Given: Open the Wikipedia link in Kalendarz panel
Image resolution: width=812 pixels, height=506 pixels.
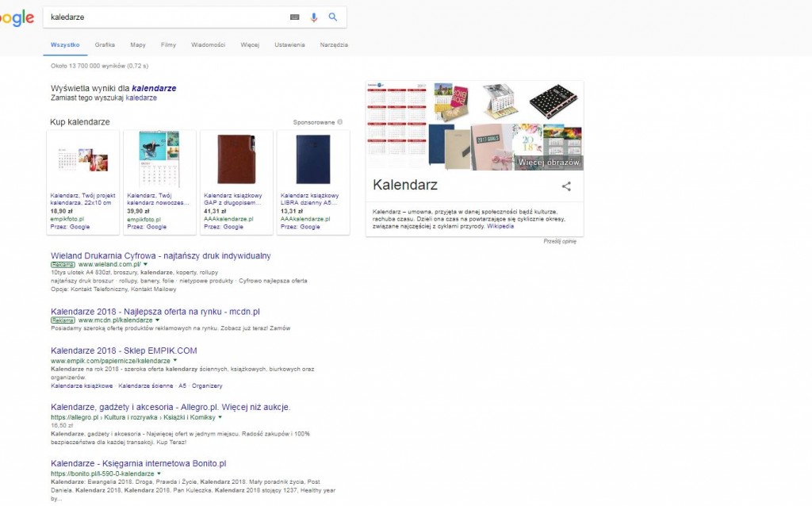Looking at the screenshot, I should [500, 226].
